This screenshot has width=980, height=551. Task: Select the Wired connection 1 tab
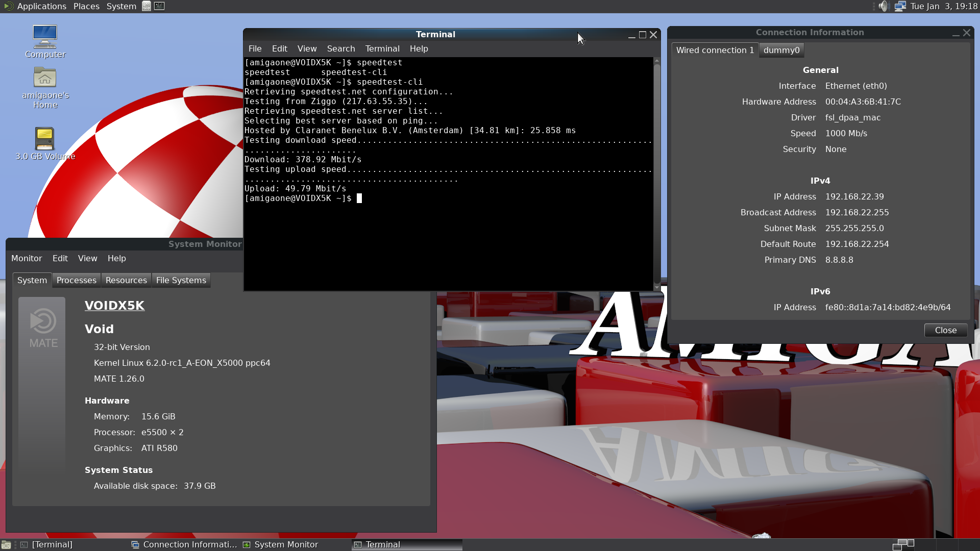click(715, 50)
